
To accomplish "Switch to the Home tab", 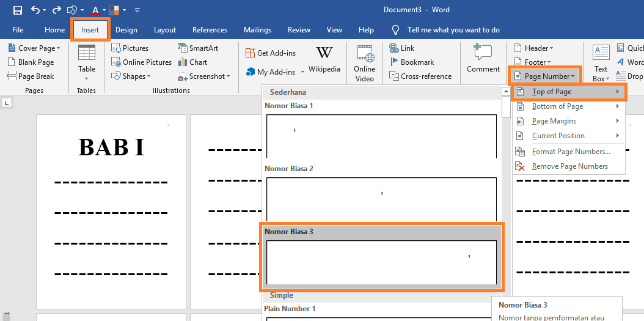I will (54, 30).
